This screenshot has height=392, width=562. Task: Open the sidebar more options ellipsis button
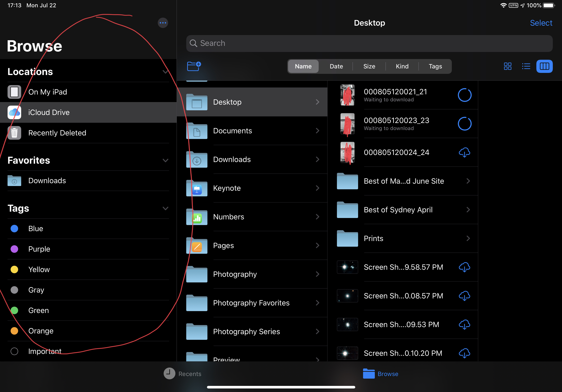163,23
